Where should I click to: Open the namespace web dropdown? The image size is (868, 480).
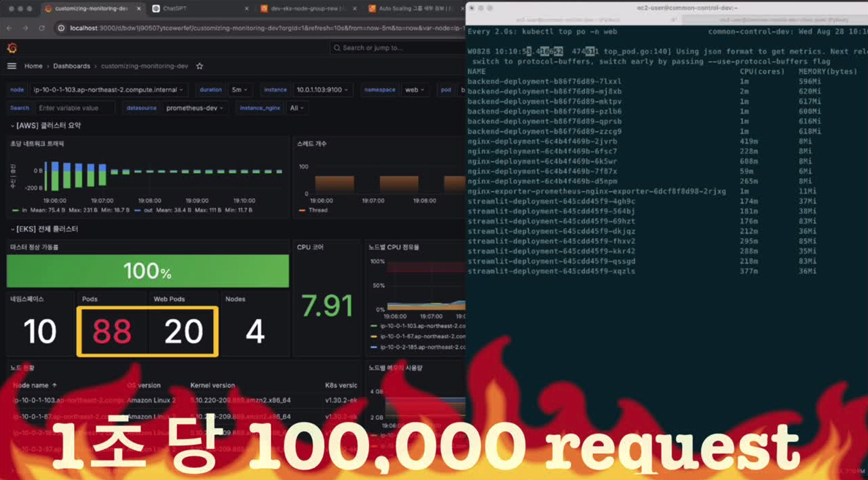pyautogui.click(x=414, y=90)
